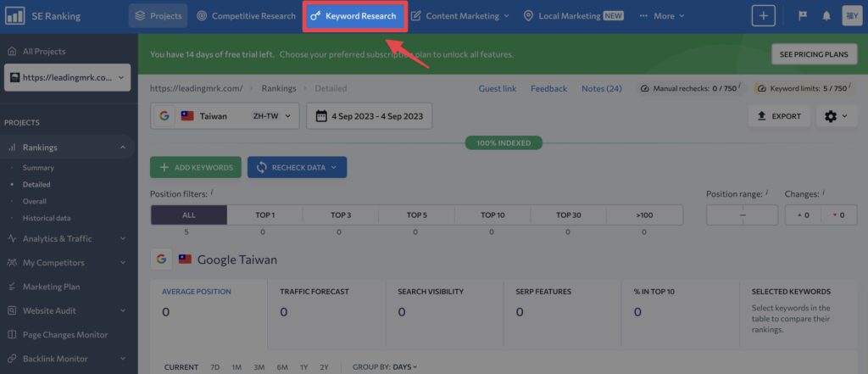The width and height of the screenshot is (868, 374).
Task: Select the TOP 3 position filter
Action: coord(341,215)
